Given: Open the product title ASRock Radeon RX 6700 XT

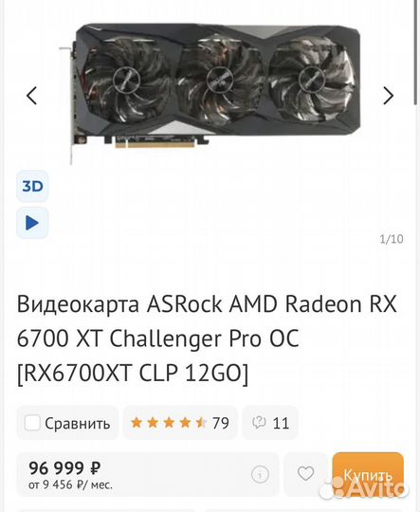Looking at the screenshot, I should pos(207,338).
